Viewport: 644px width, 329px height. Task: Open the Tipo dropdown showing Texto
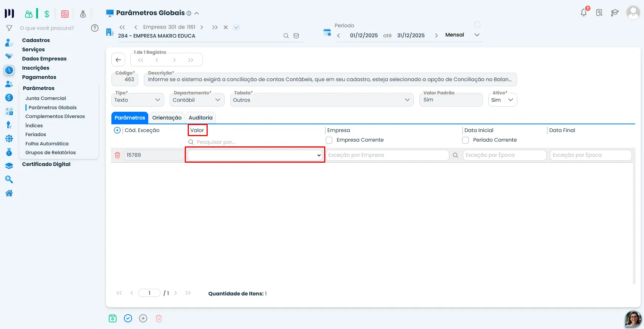[x=138, y=100]
